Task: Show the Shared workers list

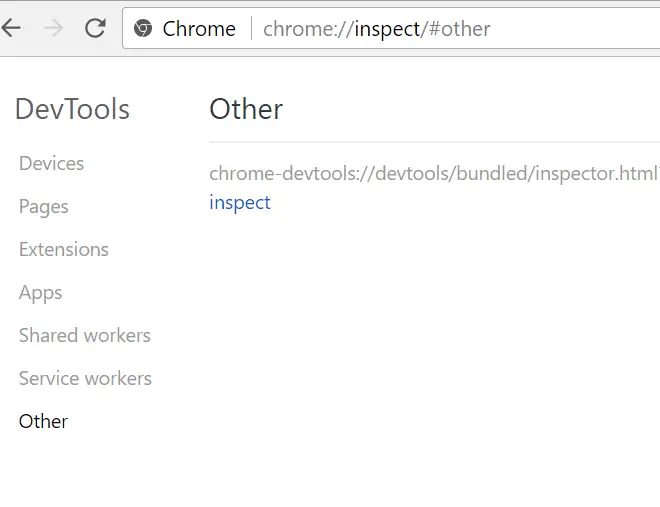Action: 85,335
